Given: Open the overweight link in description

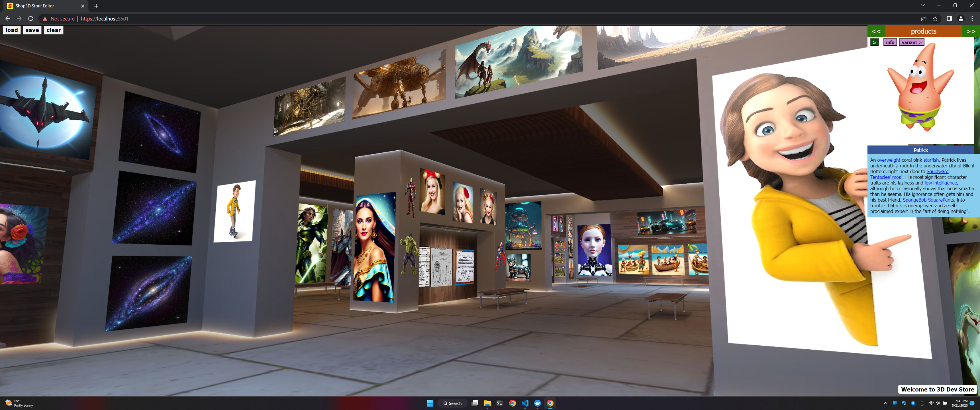Looking at the screenshot, I should click(x=888, y=160).
